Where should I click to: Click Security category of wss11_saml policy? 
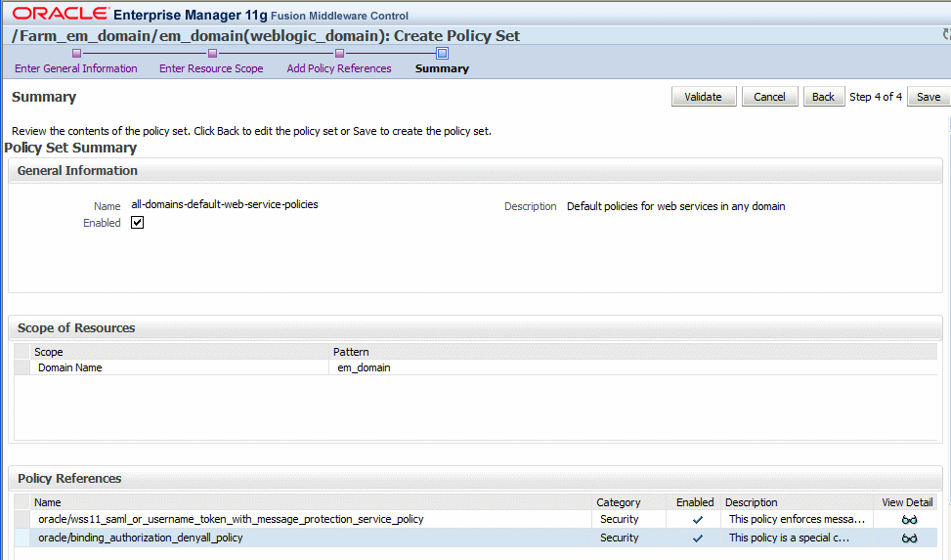(620, 519)
